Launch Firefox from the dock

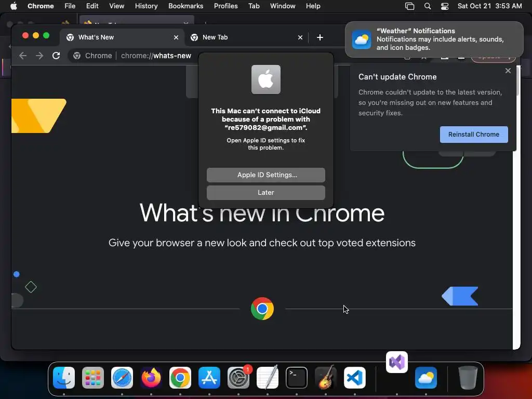(x=151, y=378)
